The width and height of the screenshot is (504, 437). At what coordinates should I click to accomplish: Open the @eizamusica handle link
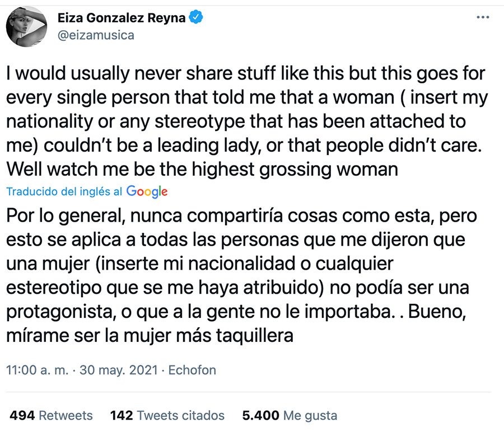click(96, 35)
